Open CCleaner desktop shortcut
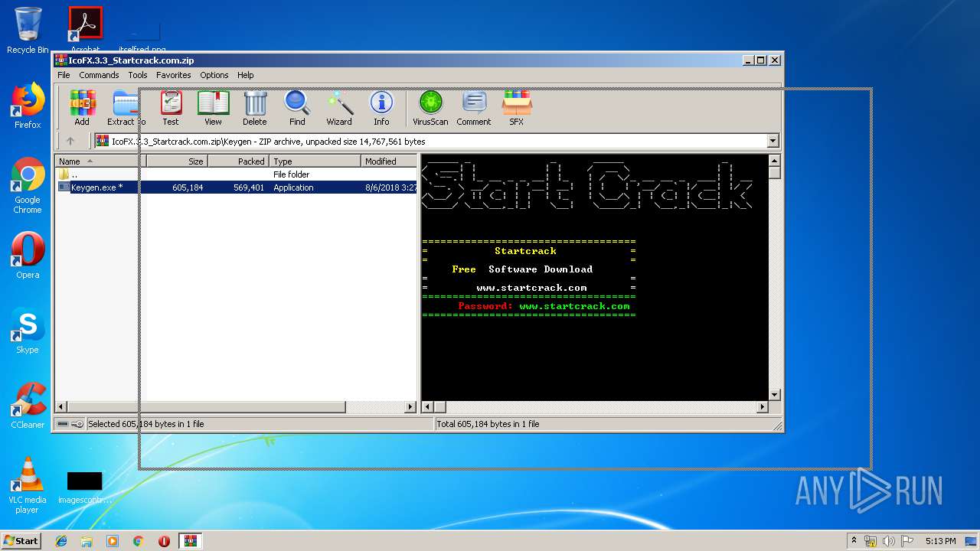The height and width of the screenshot is (551, 980). pyautogui.click(x=28, y=406)
